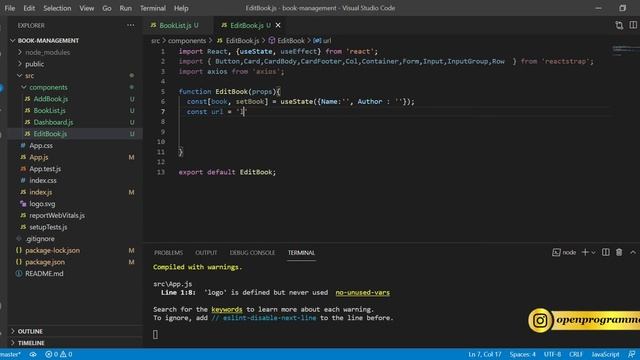Expand the OUTLINE section
The image size is (640, 360).
pyautogui.click(x=30, y=331)
